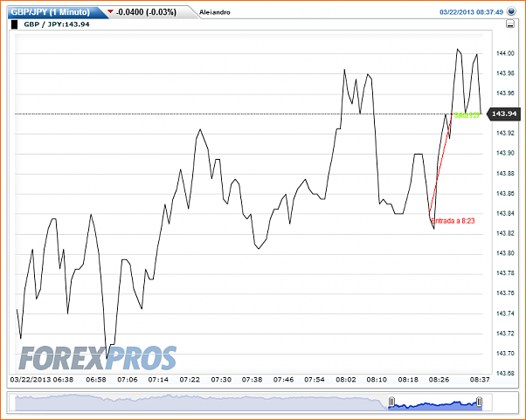Image resolution: width=526 pixels, height=420 pixels.
Task: Click the 08:37 time axis label
Action: click(x=480, y=380)
